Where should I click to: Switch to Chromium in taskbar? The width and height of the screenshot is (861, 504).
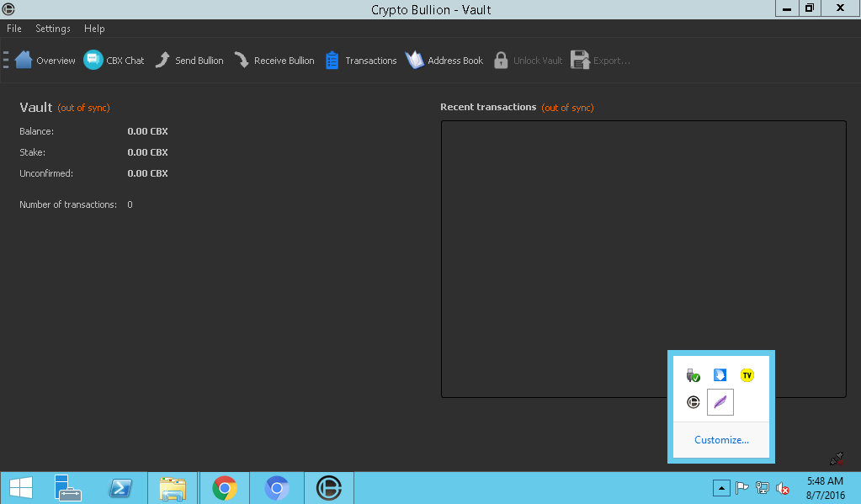click(277, 488)
